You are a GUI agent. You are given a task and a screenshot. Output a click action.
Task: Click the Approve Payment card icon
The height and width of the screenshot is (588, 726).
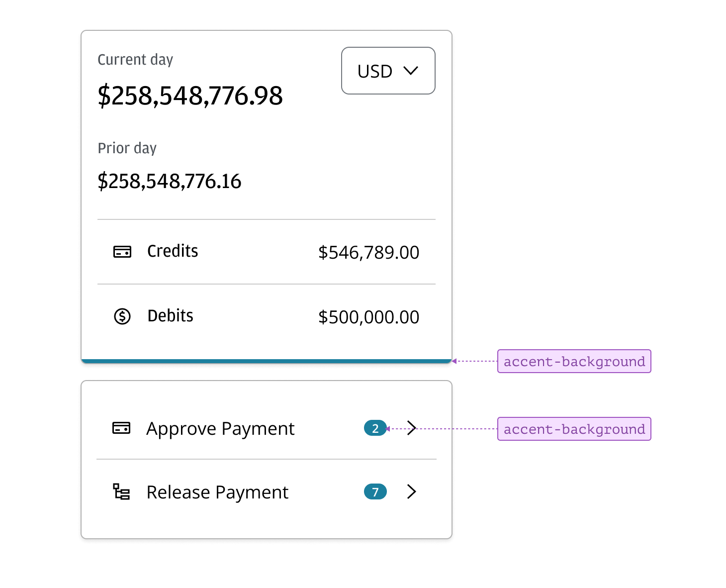(121, 428)
